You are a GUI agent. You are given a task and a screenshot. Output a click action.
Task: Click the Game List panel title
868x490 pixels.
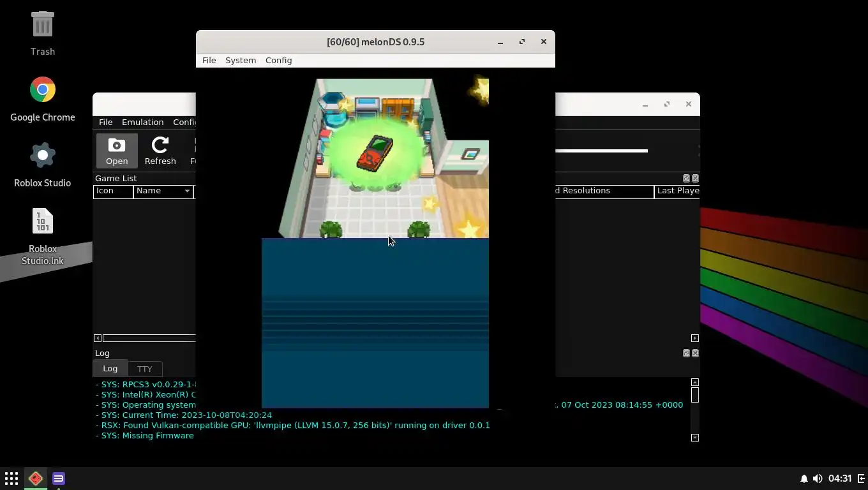point(116,179)
